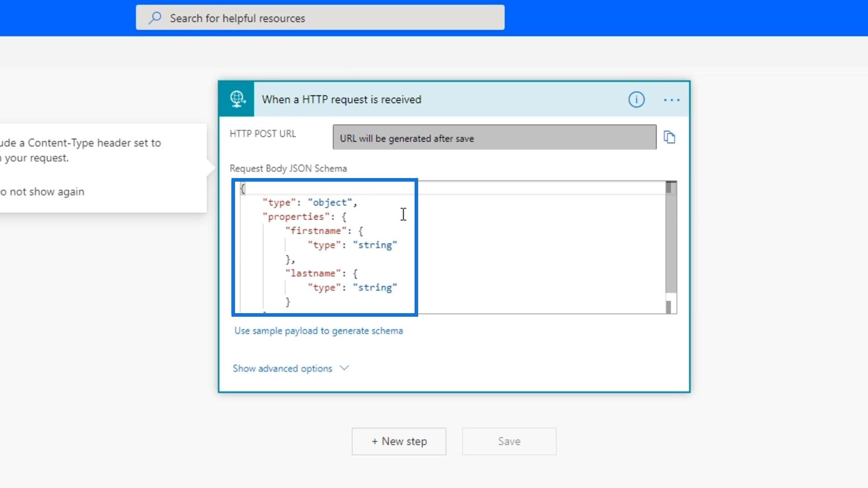Click empty area of JSON Schema editor
The width and height of the screenshot is (868, 488).
[x=542, y=253]
